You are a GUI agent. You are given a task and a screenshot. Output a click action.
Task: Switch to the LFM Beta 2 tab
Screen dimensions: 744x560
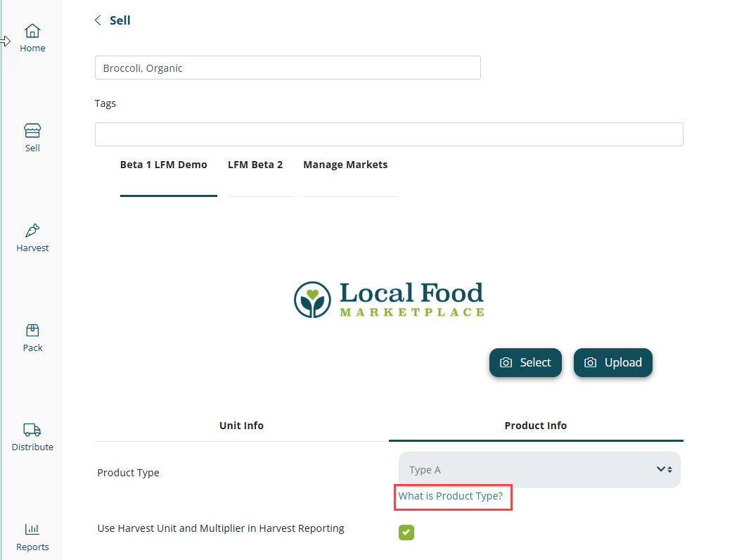coord(255,165)
